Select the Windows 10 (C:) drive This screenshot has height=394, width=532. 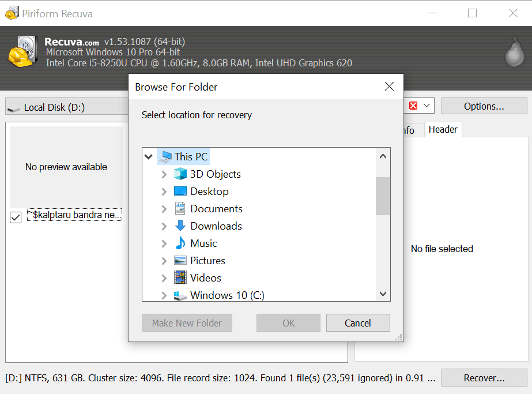point(227,295)
